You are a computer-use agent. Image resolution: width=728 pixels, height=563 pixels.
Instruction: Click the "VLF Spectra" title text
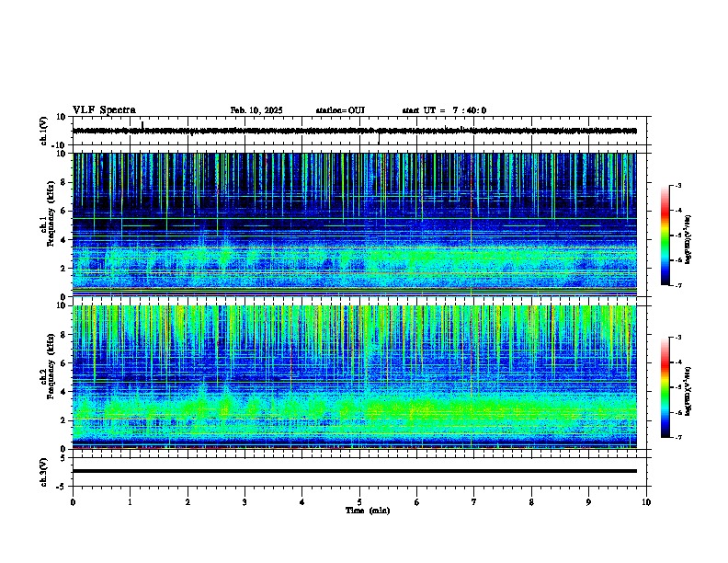104,110
